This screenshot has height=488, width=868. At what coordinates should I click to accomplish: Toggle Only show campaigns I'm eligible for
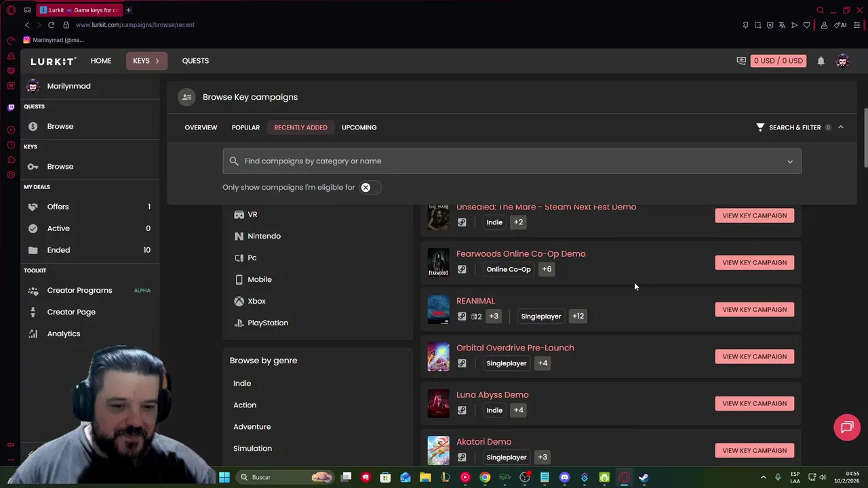click(x=370, y=188)
